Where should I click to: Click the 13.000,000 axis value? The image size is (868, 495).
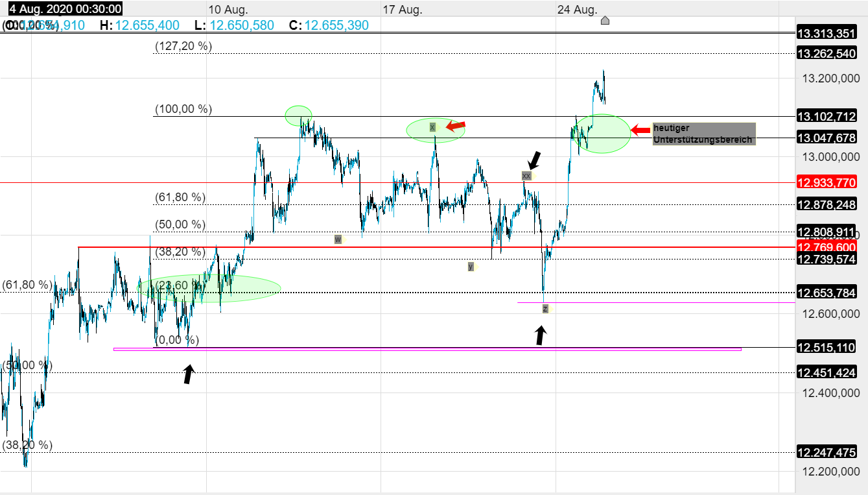pyautogui.click(x=830, y=157)
